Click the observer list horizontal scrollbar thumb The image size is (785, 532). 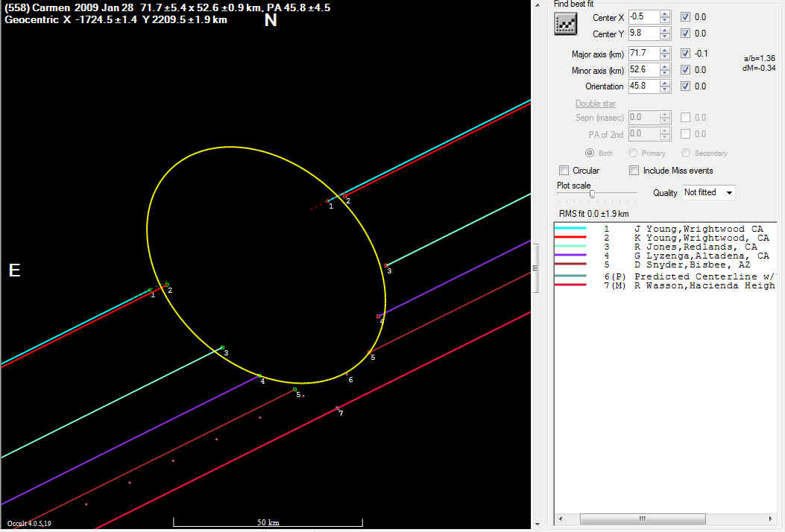(643, 519)
